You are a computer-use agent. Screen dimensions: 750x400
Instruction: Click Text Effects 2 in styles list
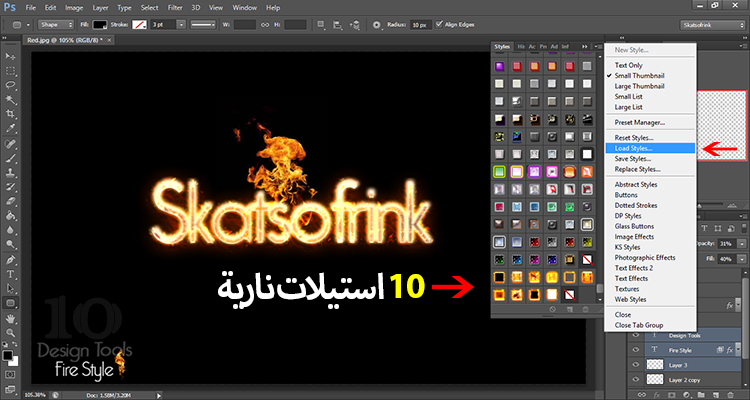635,266
